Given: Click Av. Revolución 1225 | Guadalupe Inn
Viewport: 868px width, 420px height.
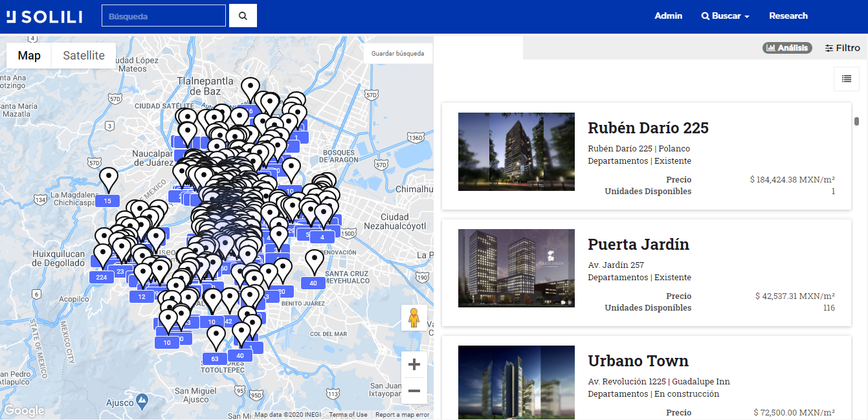Looking at the screenshot, I should pyautogui.click(x=659, y=381).
